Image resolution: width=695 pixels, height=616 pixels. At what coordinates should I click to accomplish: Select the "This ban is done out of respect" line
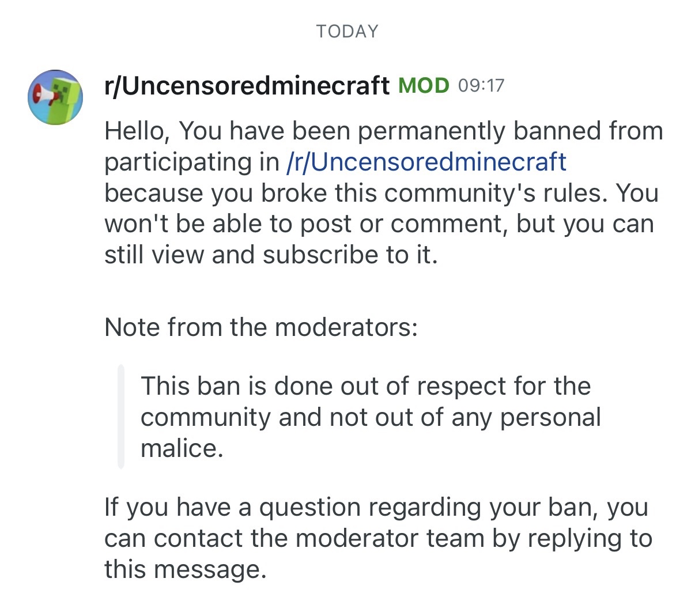point(365,386)
